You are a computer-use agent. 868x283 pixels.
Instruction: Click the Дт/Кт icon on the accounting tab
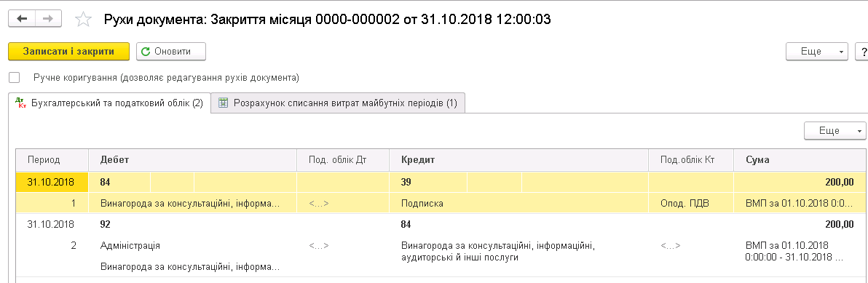[x=20, y=103]
